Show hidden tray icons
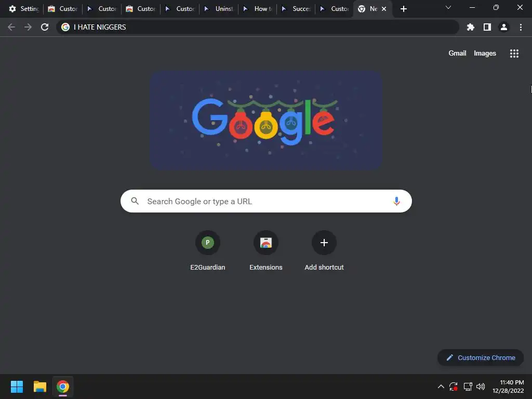This screenshot has height=399, width=532. point(441,387)
